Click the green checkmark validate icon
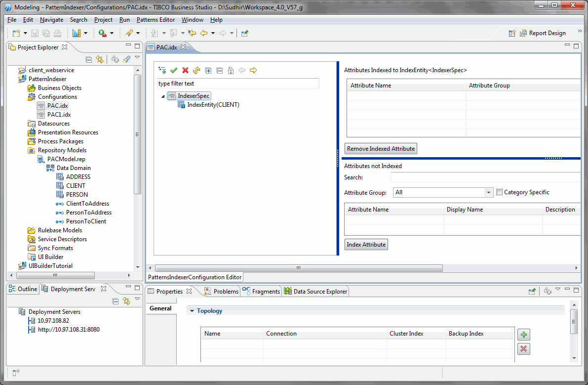 pos(174,70)
